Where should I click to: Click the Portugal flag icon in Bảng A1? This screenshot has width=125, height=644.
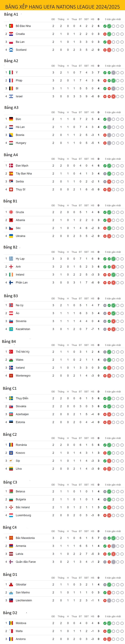pyautogui.click(x=11, y=26)
